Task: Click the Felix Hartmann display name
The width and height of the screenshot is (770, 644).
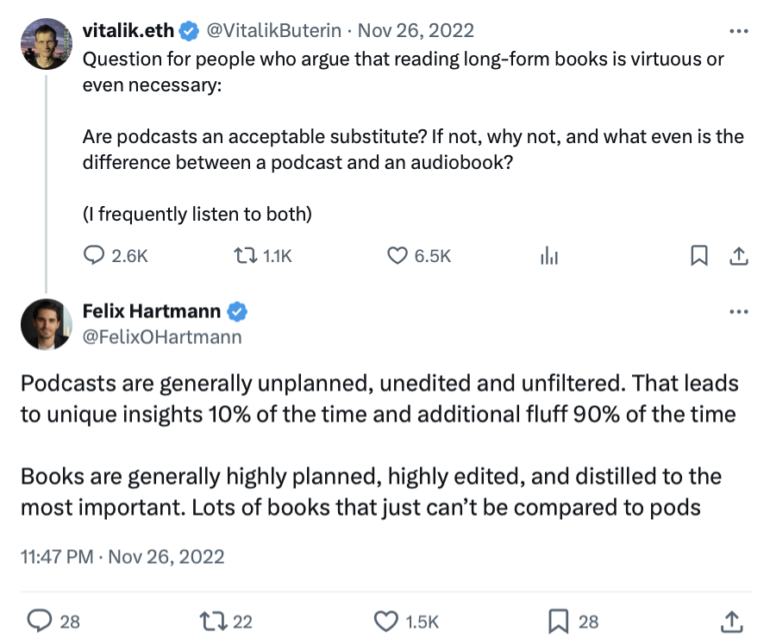Action: (x=153, y=311)
